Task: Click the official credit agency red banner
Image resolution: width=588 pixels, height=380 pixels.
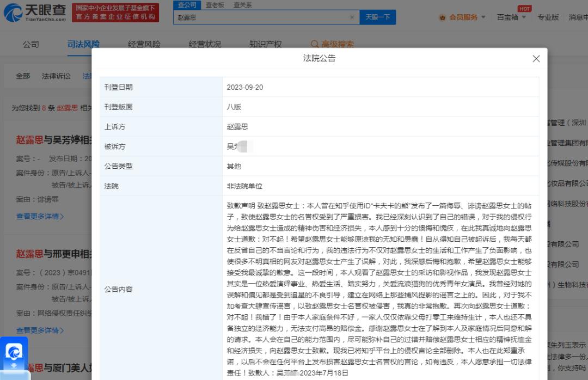Action: coord(115,13)
